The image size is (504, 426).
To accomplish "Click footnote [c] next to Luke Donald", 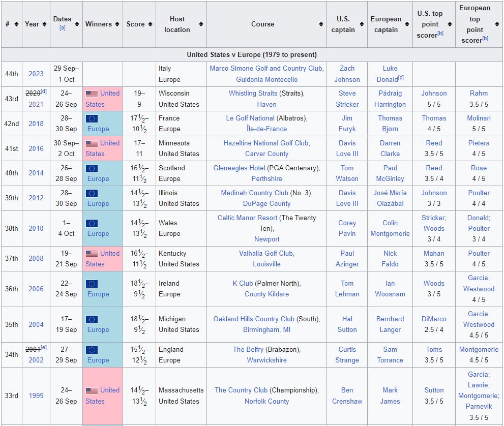I will (x=401, y=78).
